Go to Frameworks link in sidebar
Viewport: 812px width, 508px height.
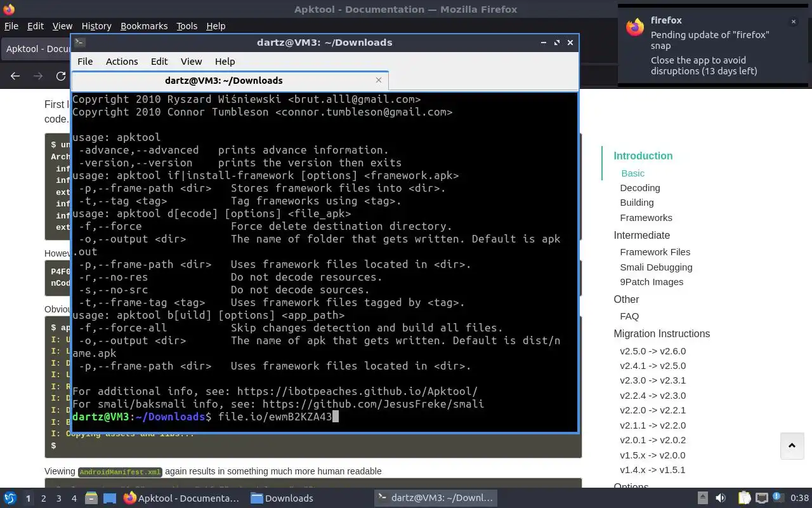646,218
